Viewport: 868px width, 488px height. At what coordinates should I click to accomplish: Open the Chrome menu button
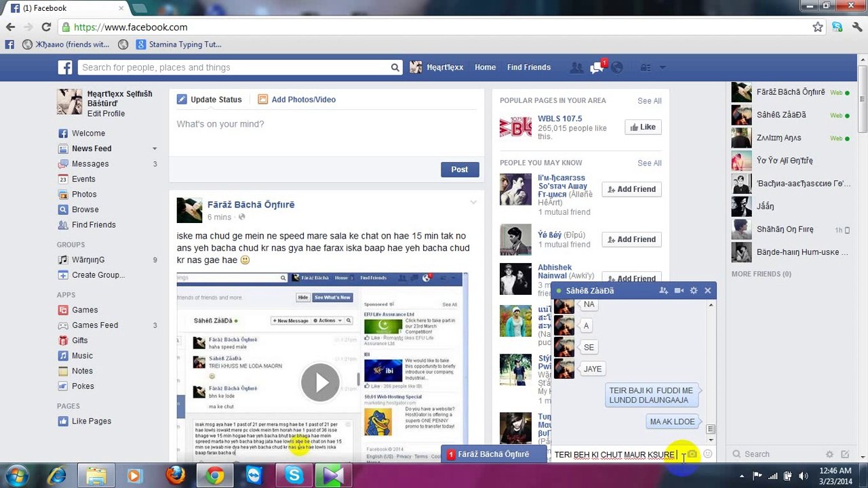pos(857,27)
